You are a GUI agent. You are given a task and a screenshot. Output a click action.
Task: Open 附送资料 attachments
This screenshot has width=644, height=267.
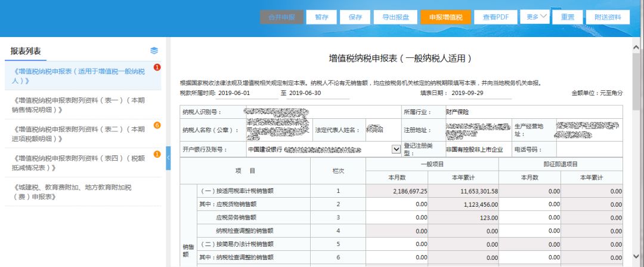pos(608,17)
